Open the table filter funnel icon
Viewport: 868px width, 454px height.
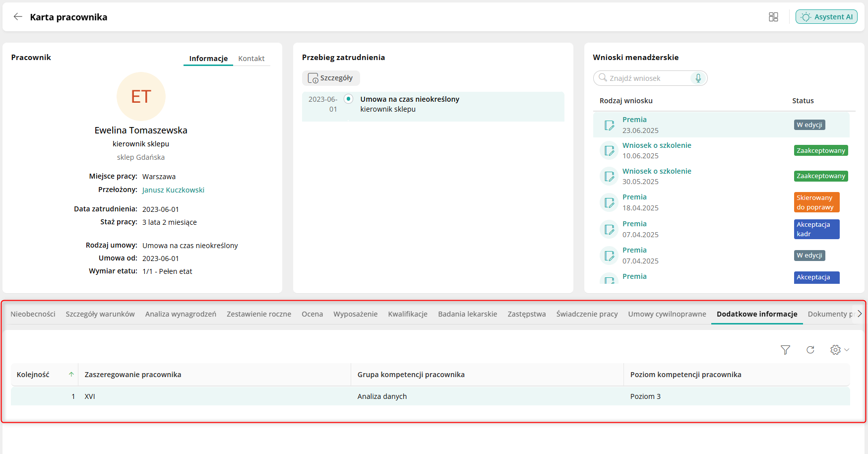pyautogui.click(x=785, y=350)
